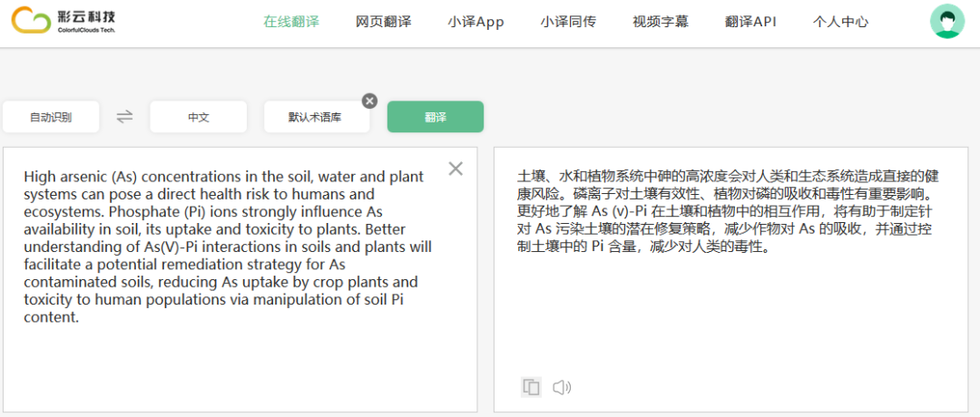Viewport: 980px width, 417px height.
Task: Open the 中文 target language dropdown
Action: pyautogui.click(x=199, y=117)
